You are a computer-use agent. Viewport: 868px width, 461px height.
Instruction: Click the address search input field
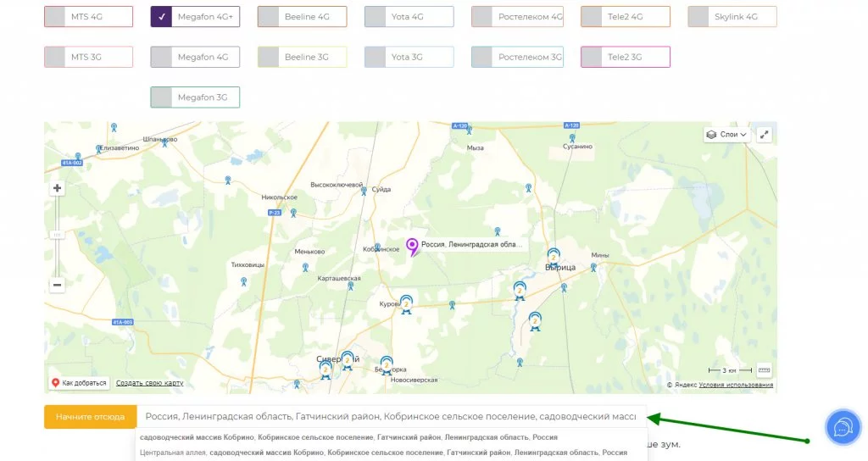392,417
